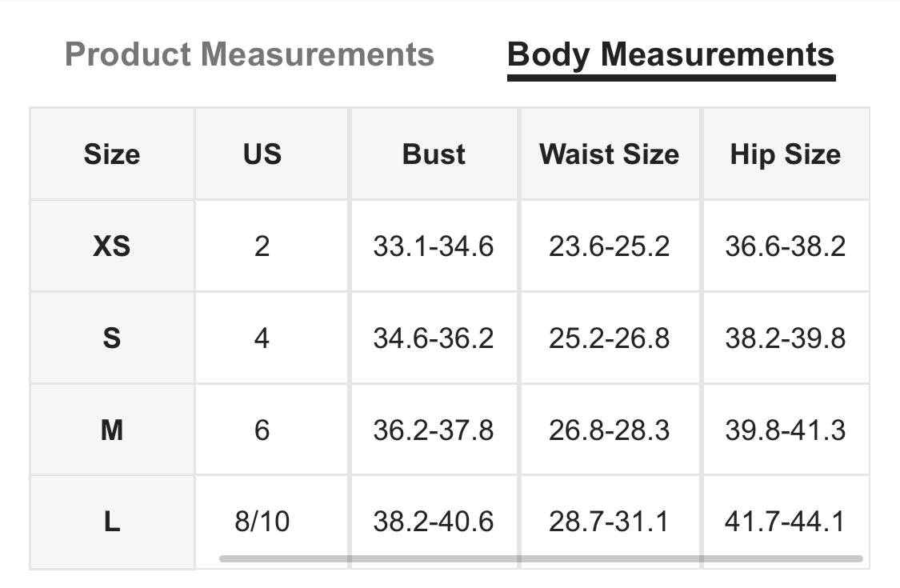This screenshot has width=900, height=588.
Task: Click the 33.1-34.6 bust cell
Action: click(x=434, y=246)
